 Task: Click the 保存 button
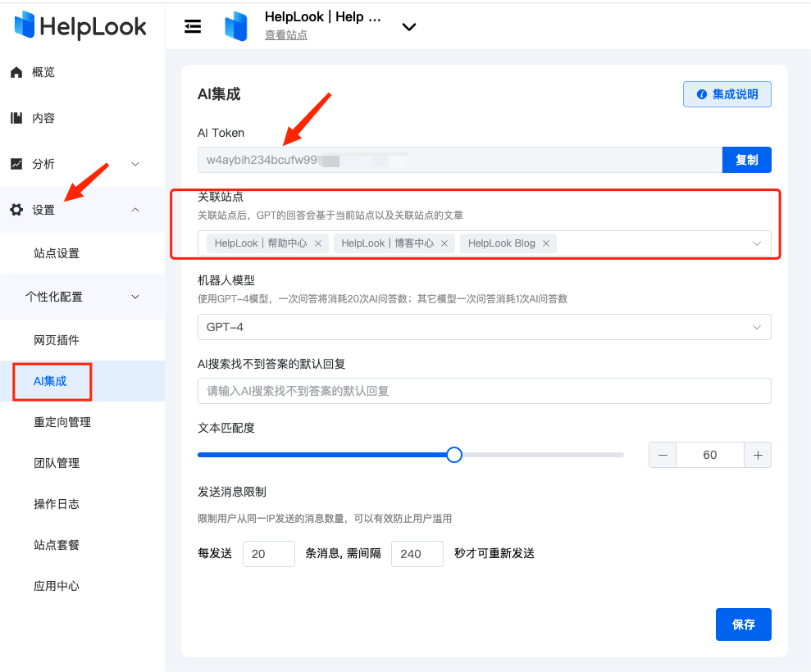point(743,624)
